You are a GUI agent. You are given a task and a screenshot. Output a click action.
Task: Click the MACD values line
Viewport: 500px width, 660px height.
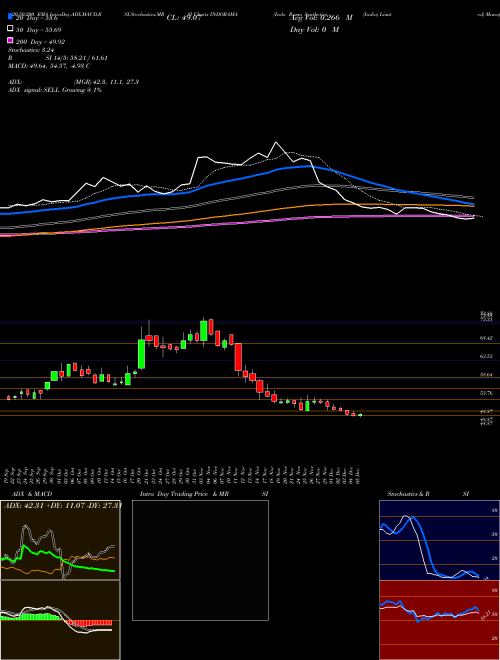tap(49, 66)
